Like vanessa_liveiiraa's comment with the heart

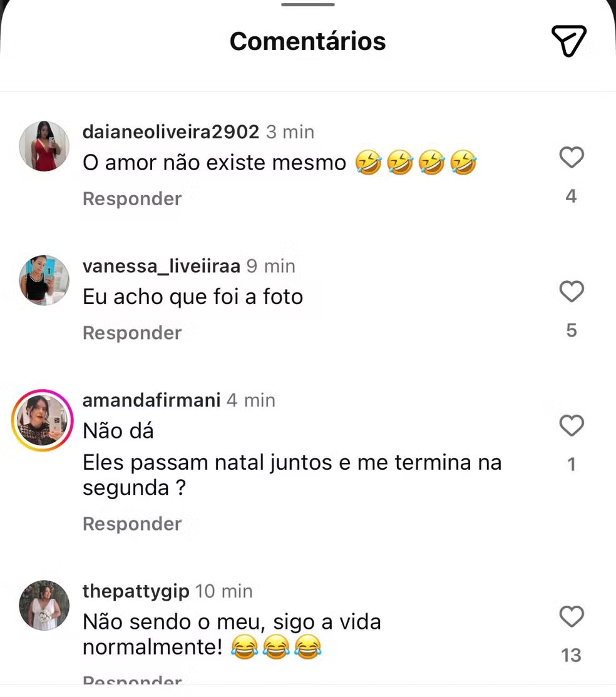[571, 292]
